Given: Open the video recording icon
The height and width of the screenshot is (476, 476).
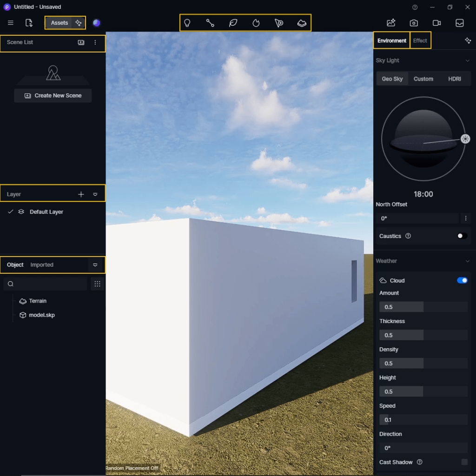Looking at the screenshot, I should point(436,23).
